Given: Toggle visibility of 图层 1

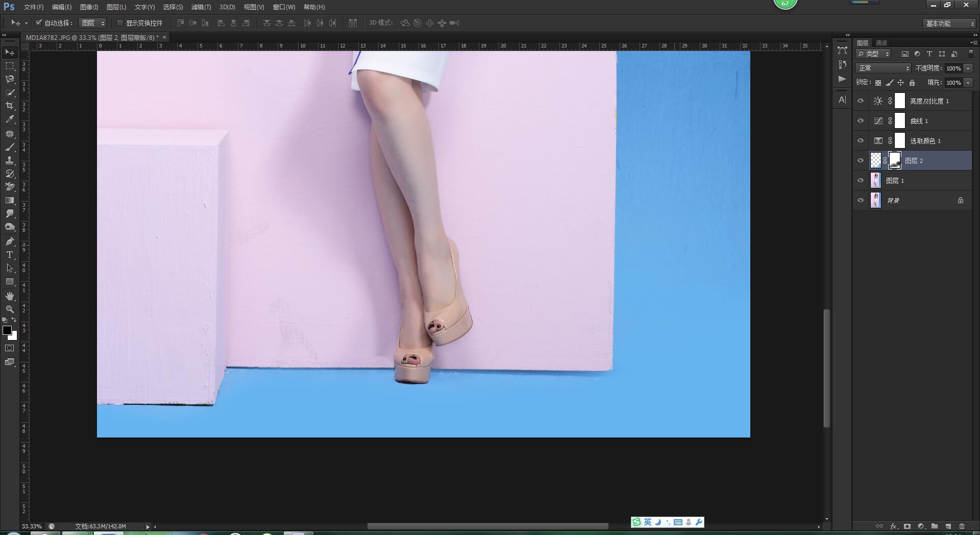Looking at the screenshot, I should coord(861,181).
